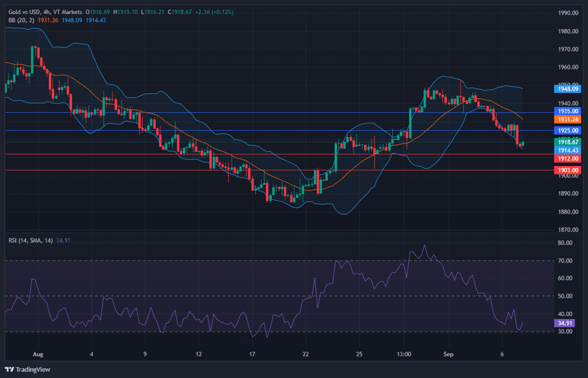Click the 22 date on time axis
Viewport: 588px width, 378px height.
point(306,354)
